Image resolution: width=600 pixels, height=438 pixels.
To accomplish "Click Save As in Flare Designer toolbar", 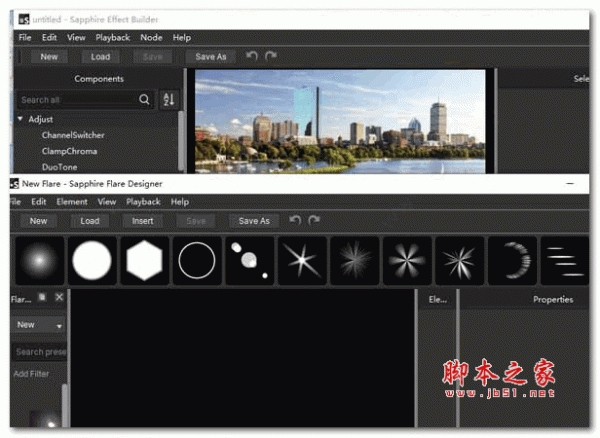I will tap(254, 221).
